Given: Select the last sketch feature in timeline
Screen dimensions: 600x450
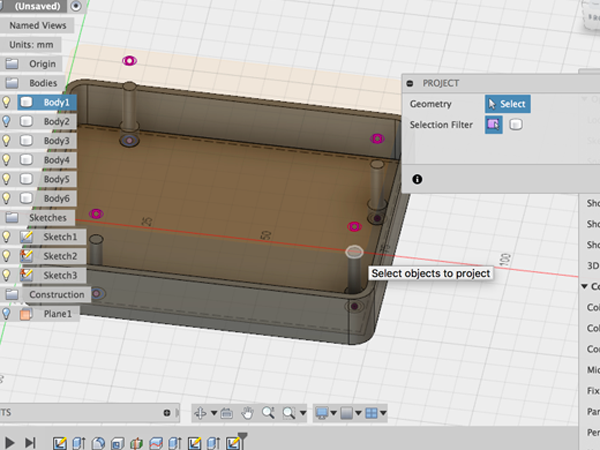Looking at the screenshot, I should click(x=233, y=443).
